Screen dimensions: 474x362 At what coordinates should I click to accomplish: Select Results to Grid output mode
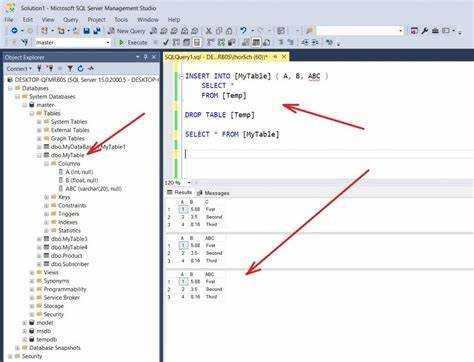(x=256, y=42)
